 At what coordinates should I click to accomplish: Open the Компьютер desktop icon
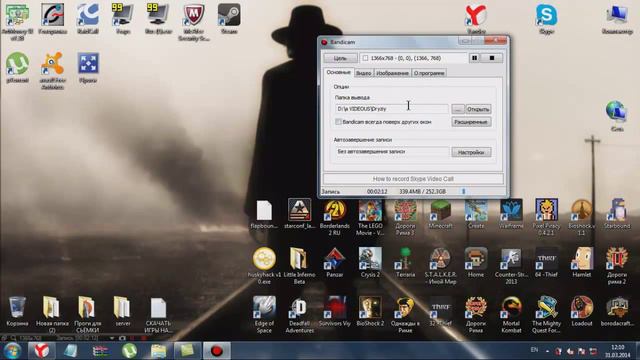pyautogui.click(x=617, y=18)
